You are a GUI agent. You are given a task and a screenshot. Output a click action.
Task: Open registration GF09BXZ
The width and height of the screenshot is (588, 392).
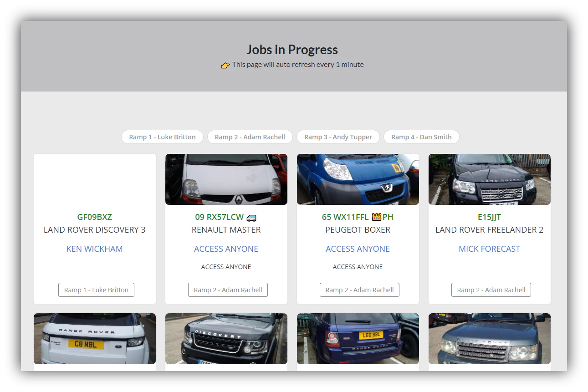click(95, 217)
